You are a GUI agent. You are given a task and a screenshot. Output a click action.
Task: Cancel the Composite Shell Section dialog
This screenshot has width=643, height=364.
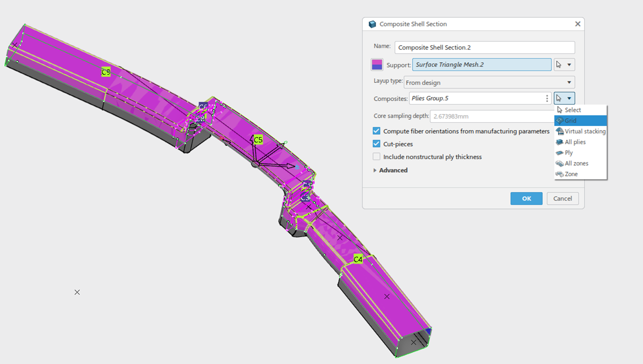(562, 198)
